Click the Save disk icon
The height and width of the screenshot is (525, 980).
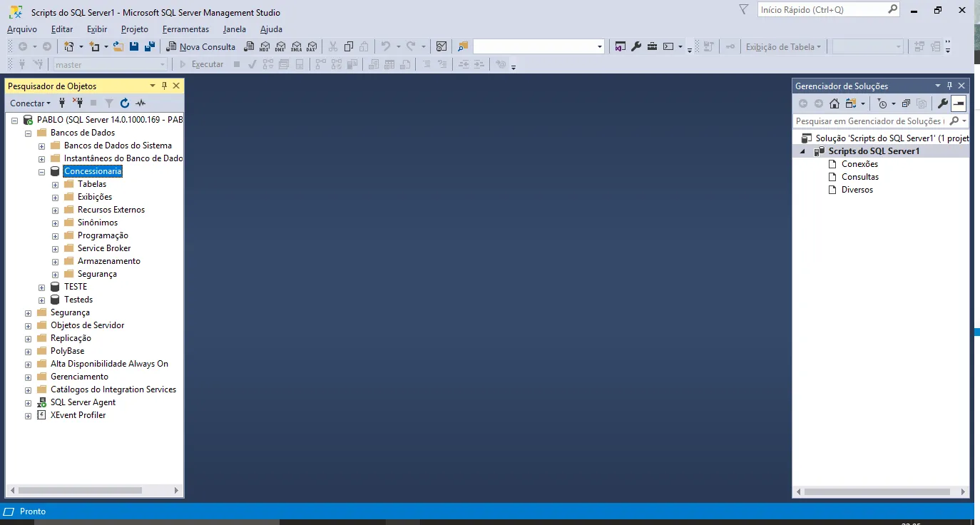[x=133, y=46]
